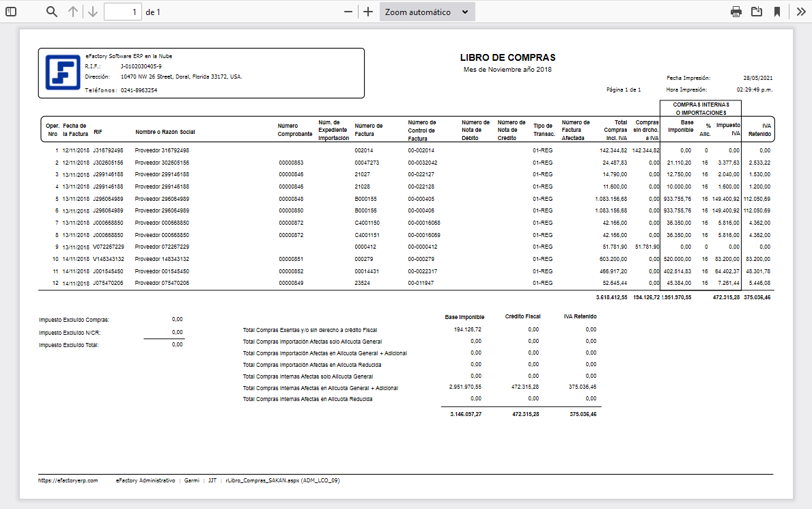Go to the previous page using the up arrow
Screen dimensions: 812x509
click(74, 11)
